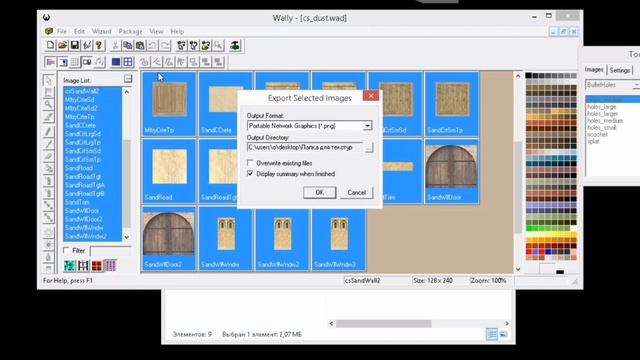Select the pointer arrow tool
The height and width of the screenshot is (360, 640).
click(49, 80)
